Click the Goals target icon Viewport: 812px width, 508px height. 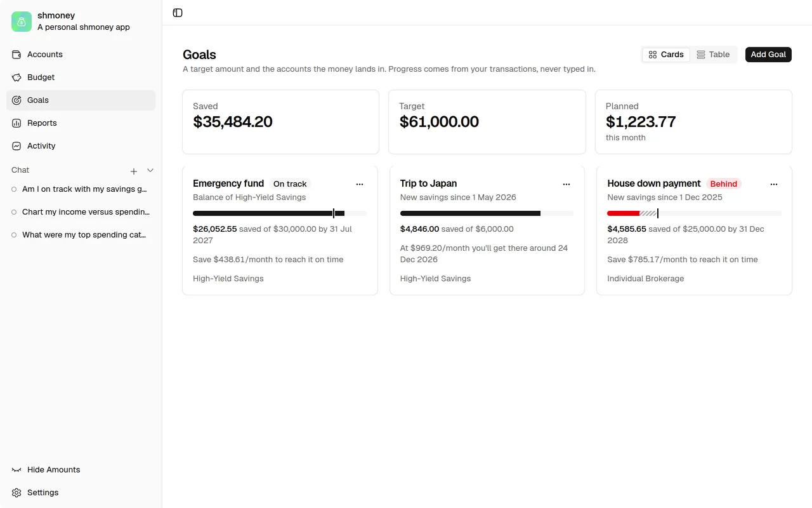coord(16,100)
